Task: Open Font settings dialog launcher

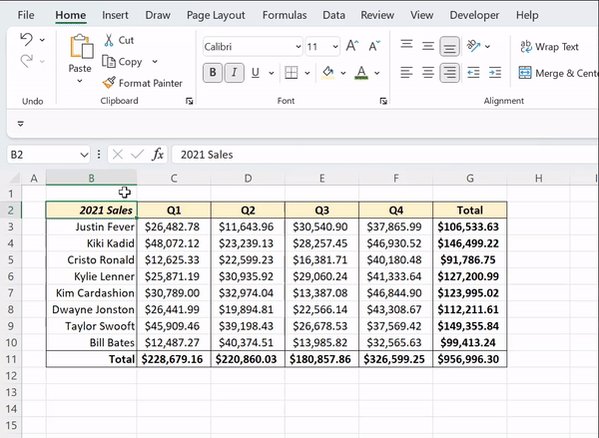Action: (384, 101)
